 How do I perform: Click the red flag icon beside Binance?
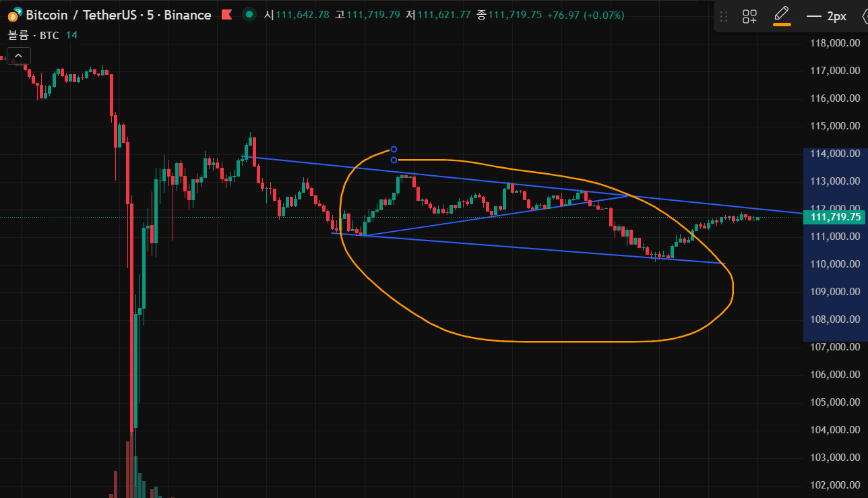(x=228, y=15)
